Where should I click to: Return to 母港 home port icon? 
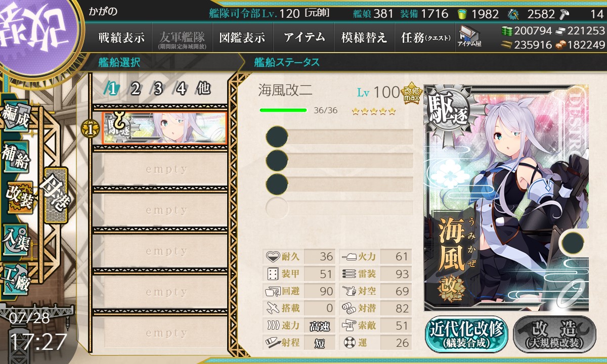coord(55,195)
